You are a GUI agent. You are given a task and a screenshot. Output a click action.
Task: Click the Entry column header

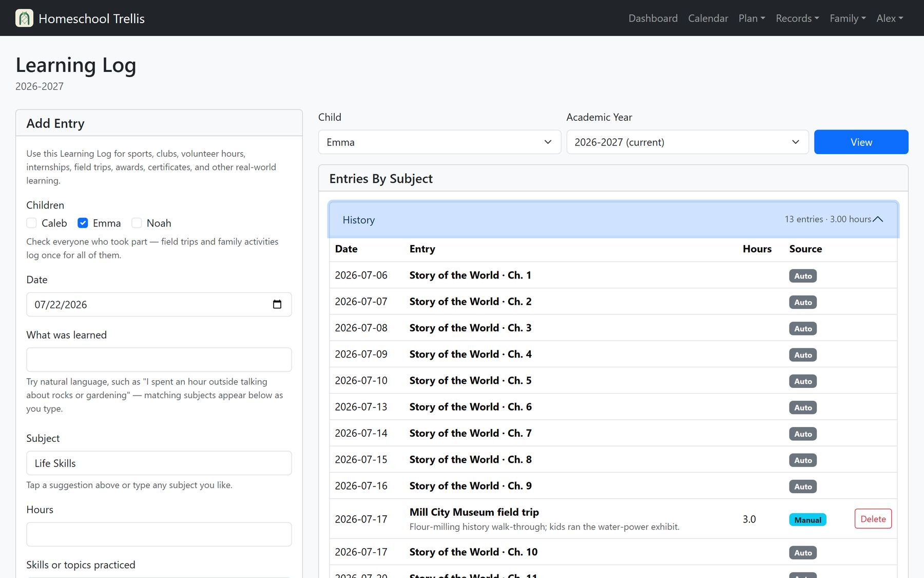tap(422, 249)
